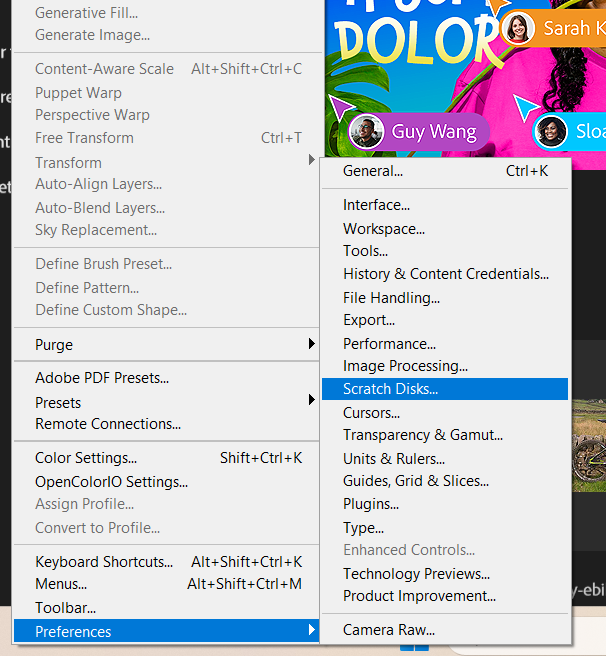The height and width of the screenshot is (656, 606).
Task: Click the purple cursor arrow near Guy Wang
Action: point(340,106)
